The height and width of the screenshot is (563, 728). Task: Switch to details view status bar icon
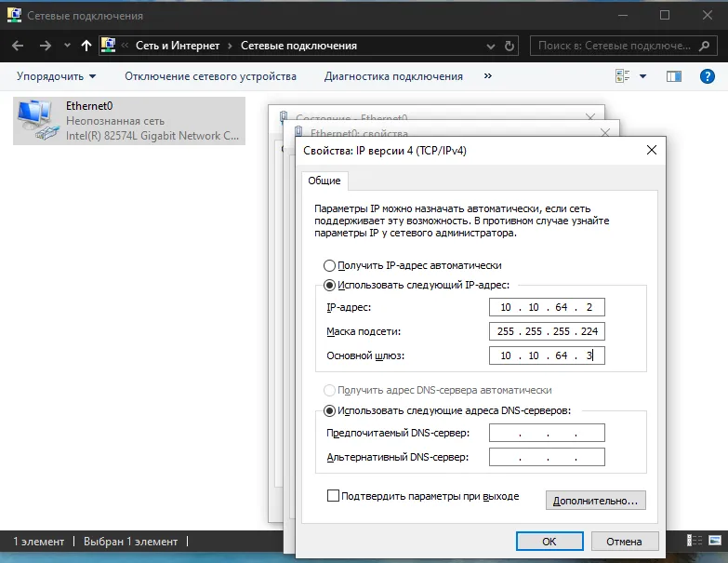coord(695,541)
